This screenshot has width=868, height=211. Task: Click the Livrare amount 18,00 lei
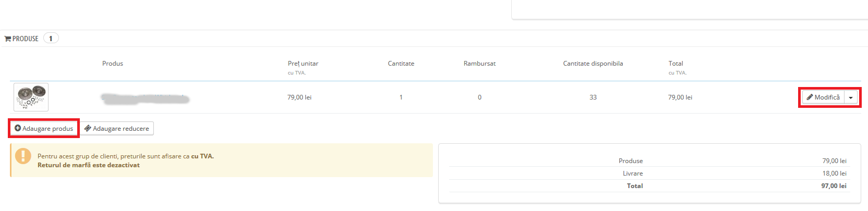(x=834, y=173)
